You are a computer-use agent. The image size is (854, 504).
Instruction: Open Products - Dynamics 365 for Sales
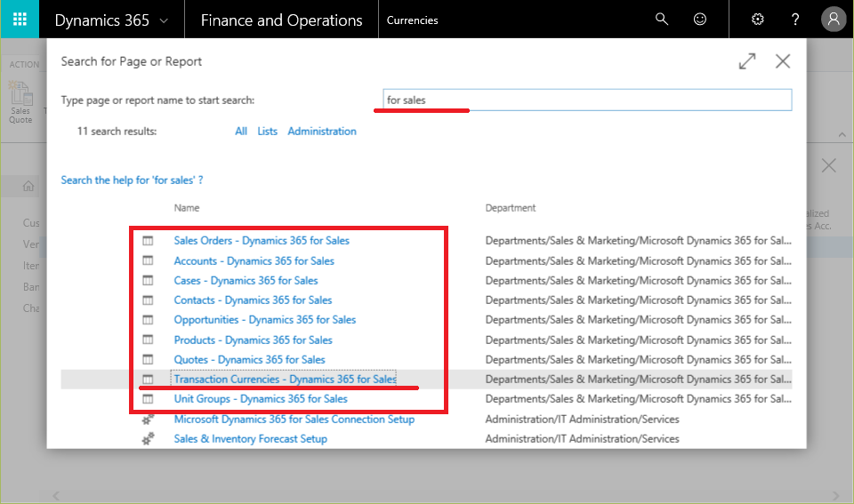(x=253, y=340)
